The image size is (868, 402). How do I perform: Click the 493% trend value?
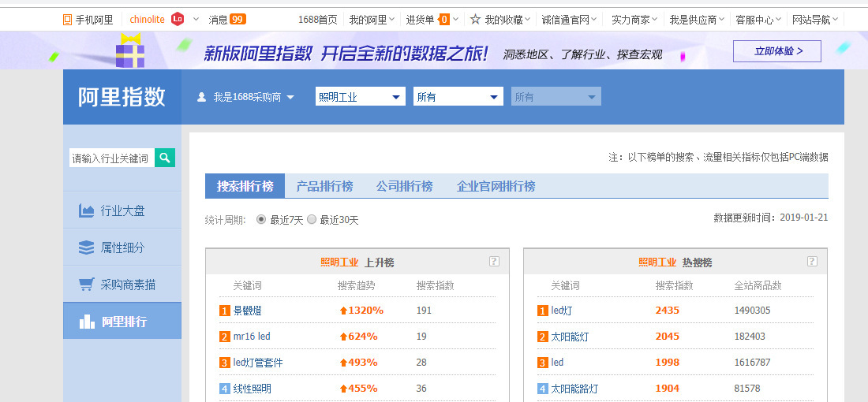coord(359,362)
